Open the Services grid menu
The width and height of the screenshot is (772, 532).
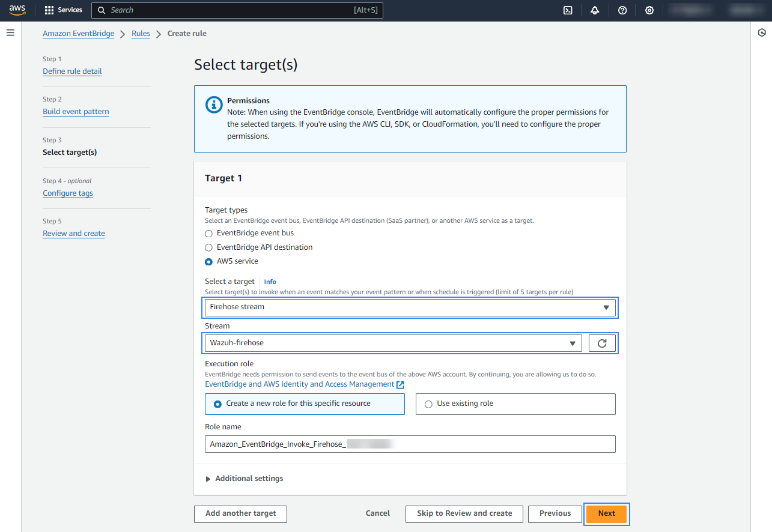63,10
